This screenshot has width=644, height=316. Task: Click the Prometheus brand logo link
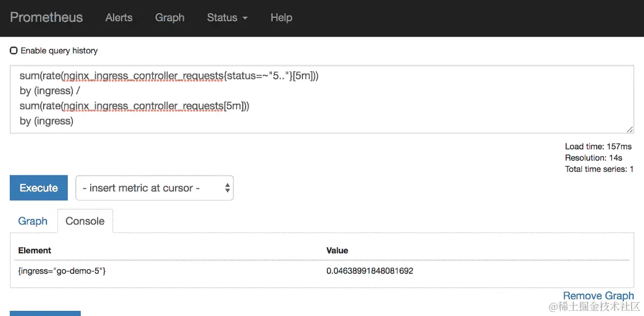click(46, 17)
